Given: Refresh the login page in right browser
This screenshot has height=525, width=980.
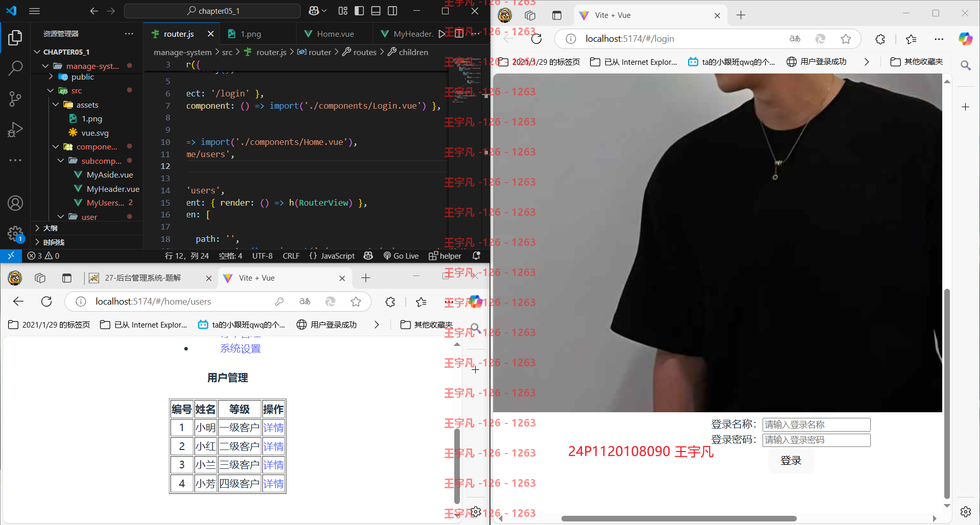Looking at the screenshot, I should tap(536, 39).
